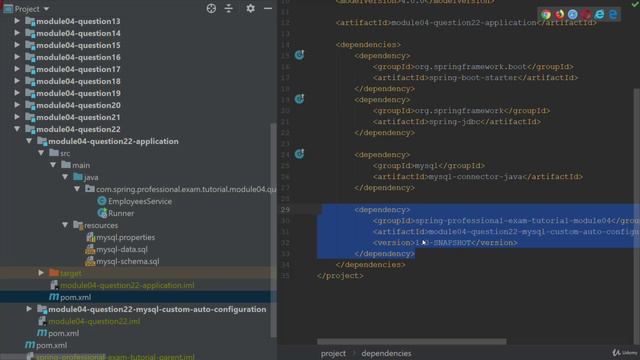Click the org.springframework.boot groupId line
The height and width of the screenshot is (360, 640).
(x=473, y=66)
